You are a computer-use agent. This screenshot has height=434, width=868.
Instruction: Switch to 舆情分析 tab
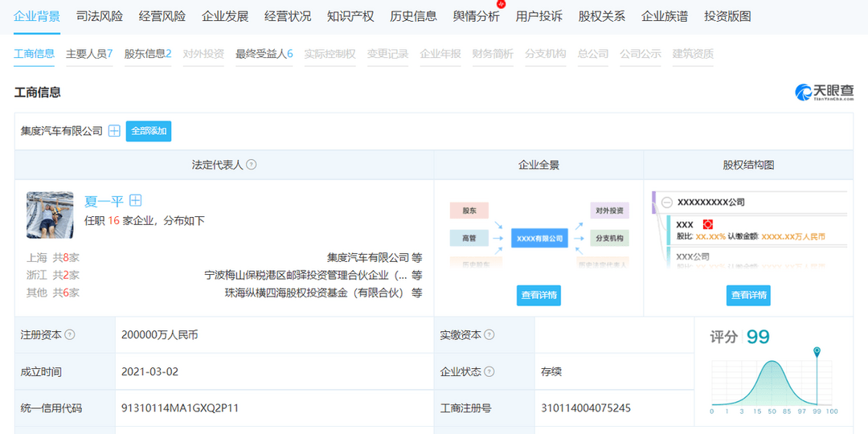pos(476,17)
